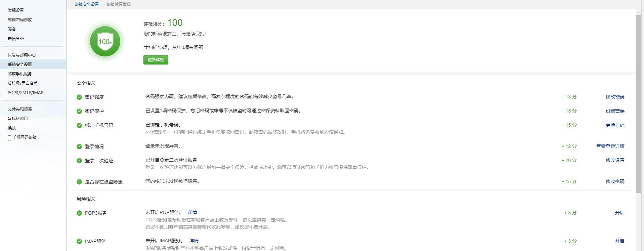Click 邮箱健康指数 breadcrumb text
This screenshot has height=251, width=644.
119,4
